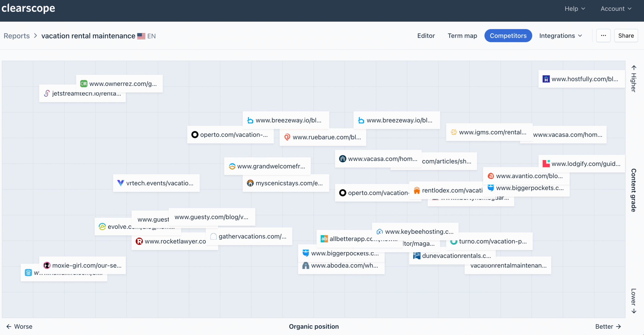This screenshot has height=335, width=644.
Task: Open the Account dropdown menu
Action: 616,8
